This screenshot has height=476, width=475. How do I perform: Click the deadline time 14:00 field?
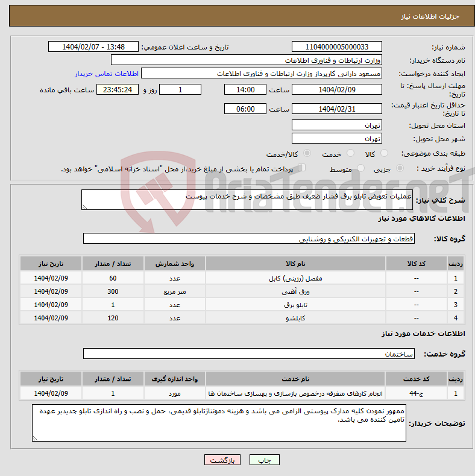(x=245, y=89)
